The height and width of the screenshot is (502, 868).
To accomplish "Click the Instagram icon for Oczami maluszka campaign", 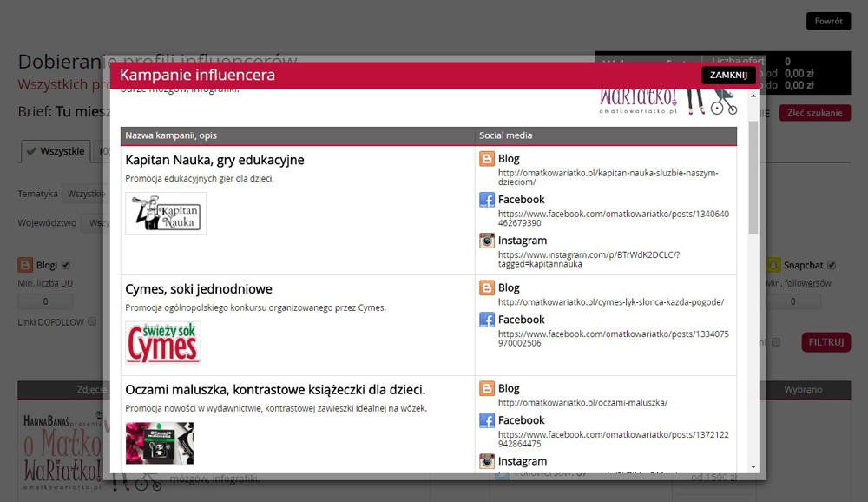I will (487, 461).
